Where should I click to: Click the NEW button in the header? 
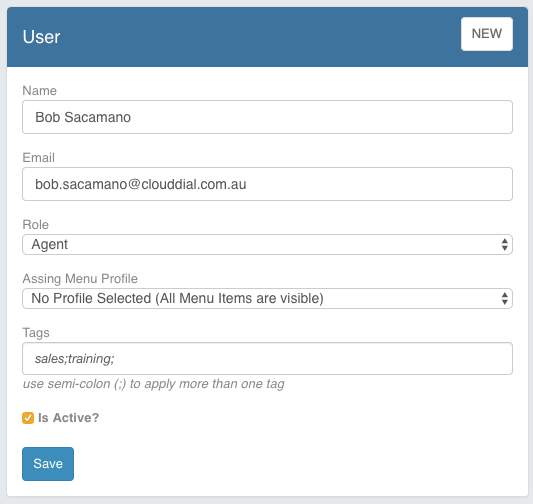click(486, 34)
